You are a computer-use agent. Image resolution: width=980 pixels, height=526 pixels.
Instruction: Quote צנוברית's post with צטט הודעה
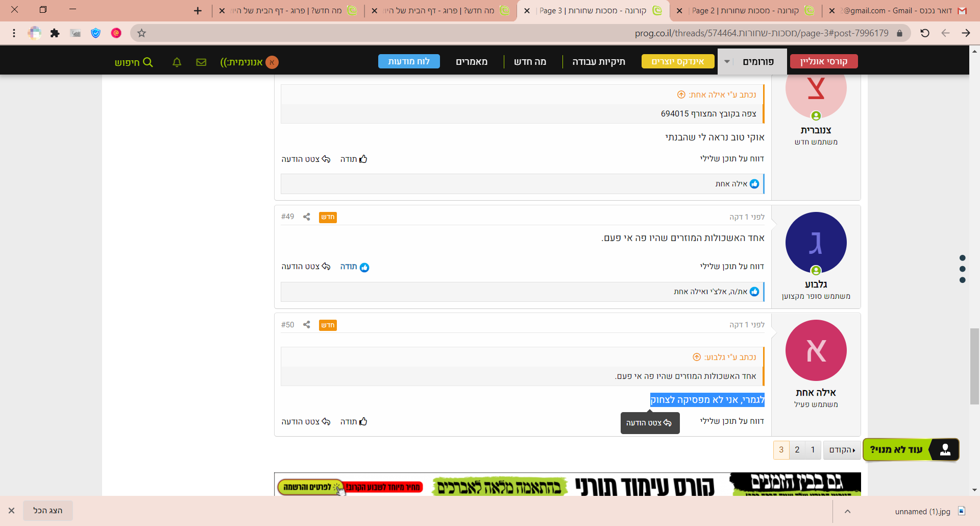click(x=306, y=159)
